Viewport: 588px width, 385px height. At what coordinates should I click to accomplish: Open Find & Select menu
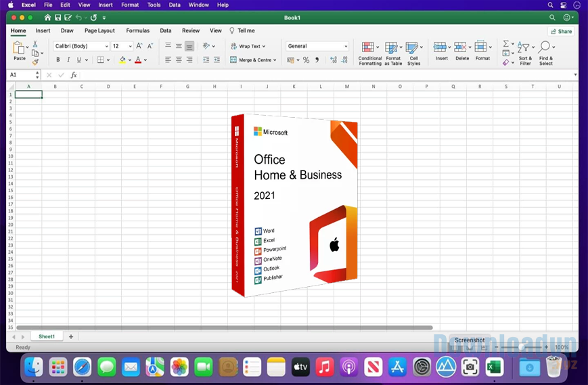pos(546,53)
